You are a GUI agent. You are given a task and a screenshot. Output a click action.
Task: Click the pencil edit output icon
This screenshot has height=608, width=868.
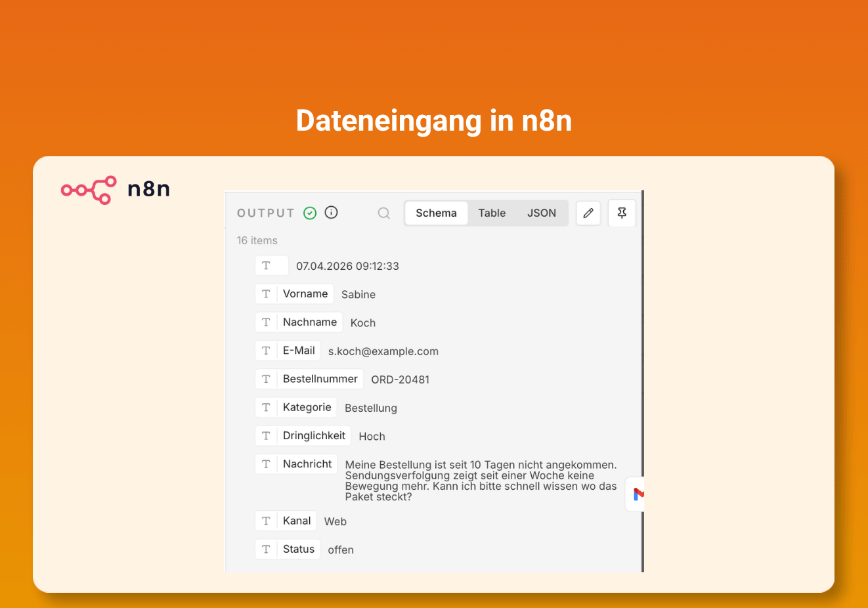[588, 213]
